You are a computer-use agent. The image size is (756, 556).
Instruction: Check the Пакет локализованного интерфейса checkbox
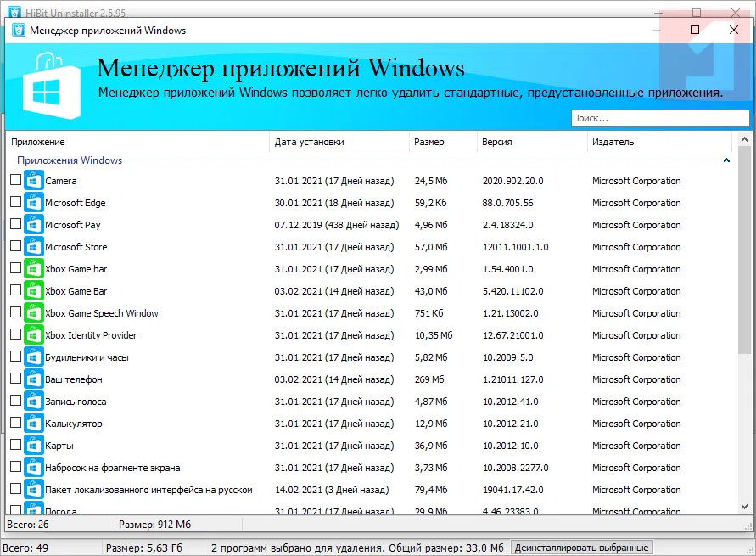(x=15, y=488)
